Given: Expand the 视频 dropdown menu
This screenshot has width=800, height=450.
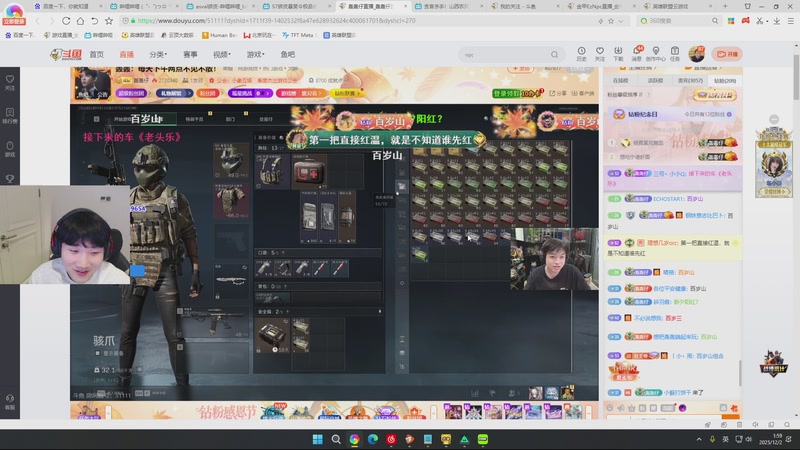Looking at the screenshot, I should (x=222, y=55).
